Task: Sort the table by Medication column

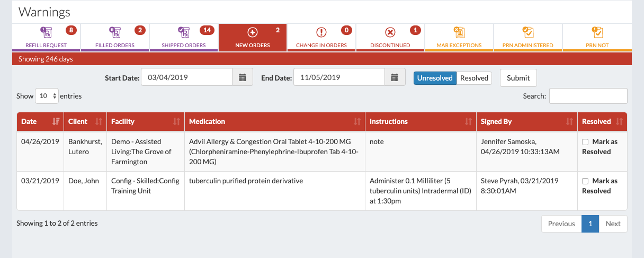Action: coord(274,121)
